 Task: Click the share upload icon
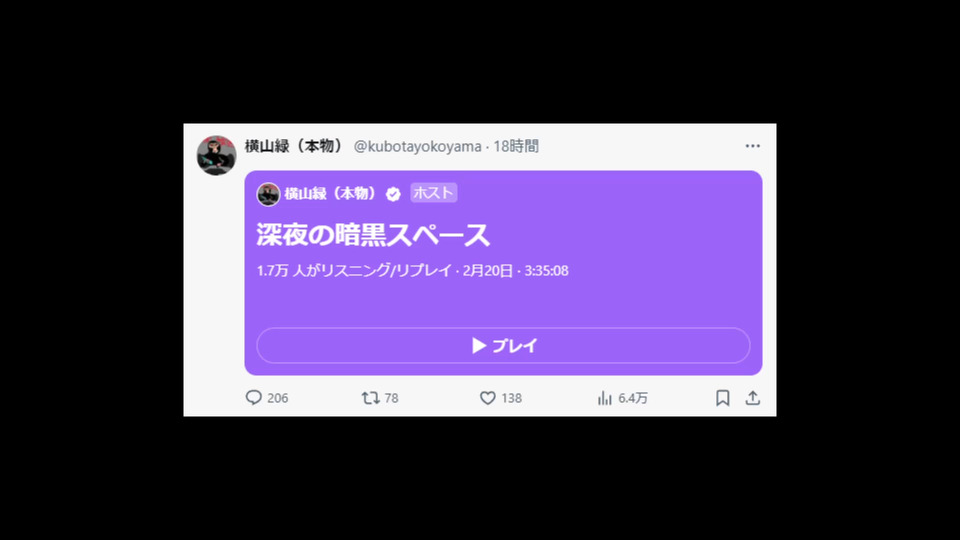coord(752,398)
